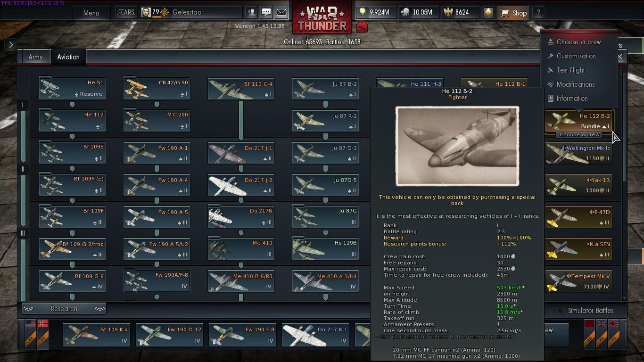Click the Silver Lions currency icon

tap(405, 13)
